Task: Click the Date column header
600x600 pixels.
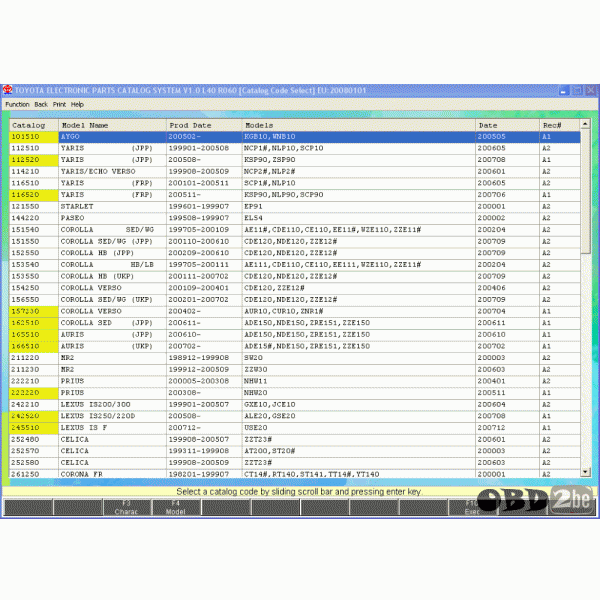Action: (x=507, y=125)
